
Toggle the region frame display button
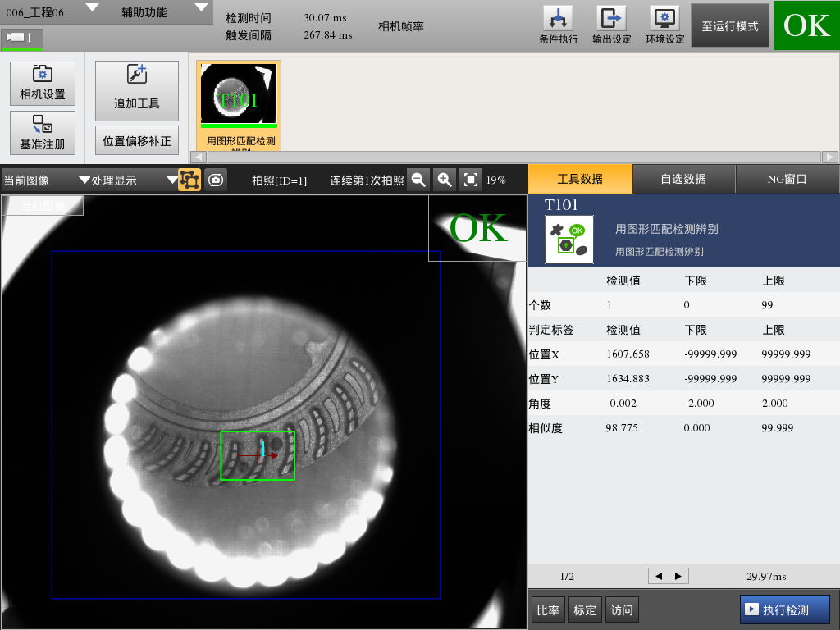coord(189,180)
